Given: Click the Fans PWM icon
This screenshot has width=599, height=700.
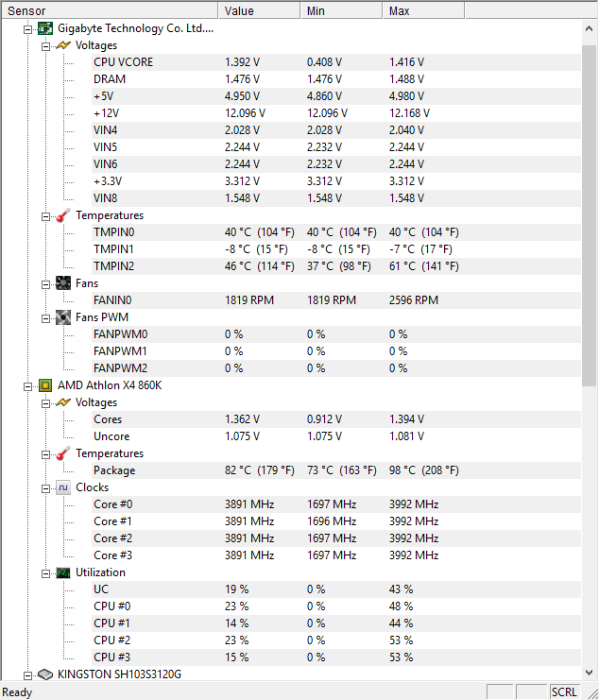Looking at the screenshot, I should [x=63, y=317].
